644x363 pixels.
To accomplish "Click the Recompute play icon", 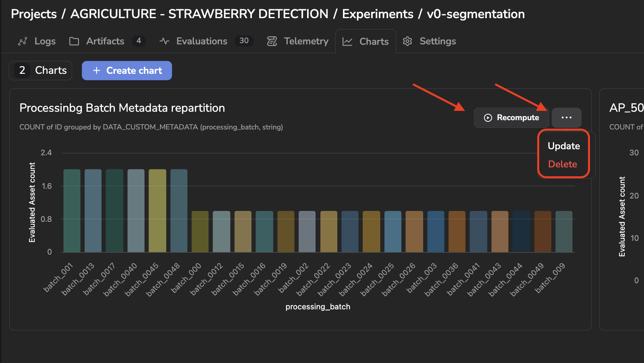I will pos(488,118).
